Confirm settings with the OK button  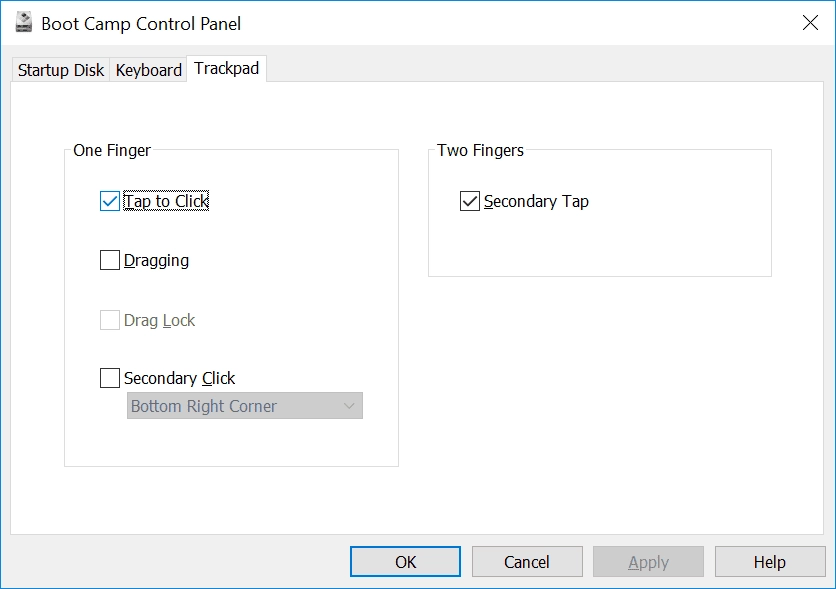pyautogui.click(x=405, y=562)
